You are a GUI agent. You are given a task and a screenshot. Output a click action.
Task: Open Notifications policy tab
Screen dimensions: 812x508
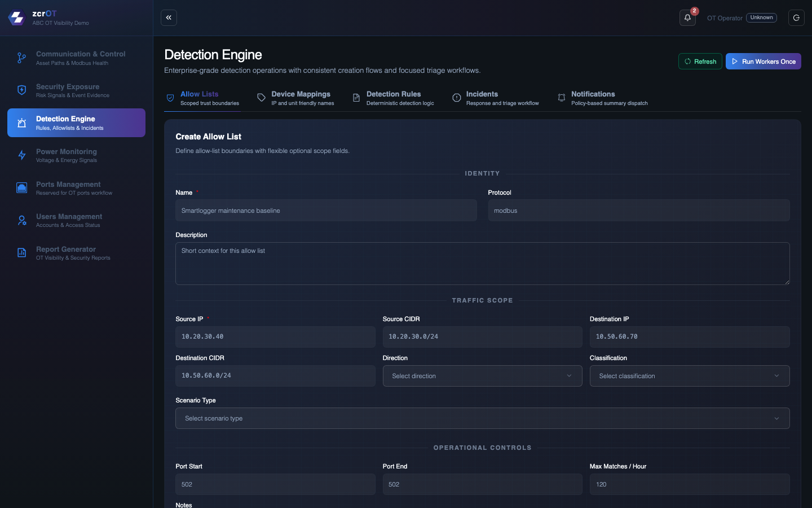(x=602, y=98)
